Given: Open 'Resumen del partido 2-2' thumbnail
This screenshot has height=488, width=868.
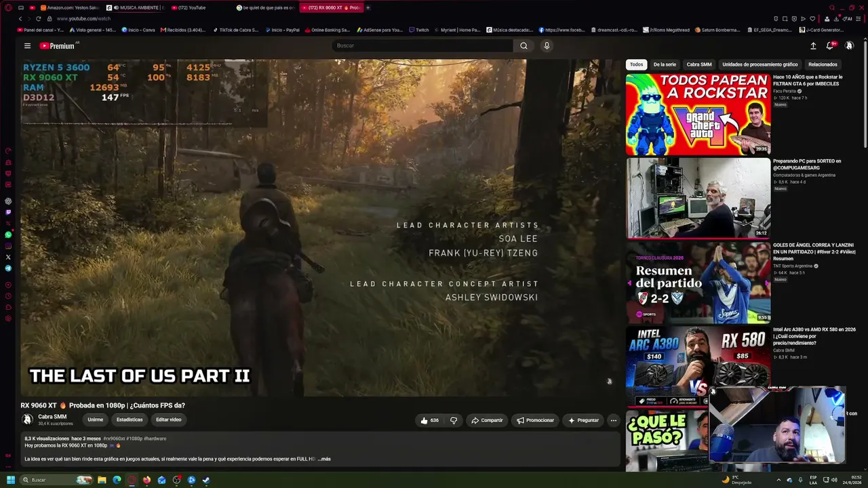Looking at the screenshot, I should point(698,282).
